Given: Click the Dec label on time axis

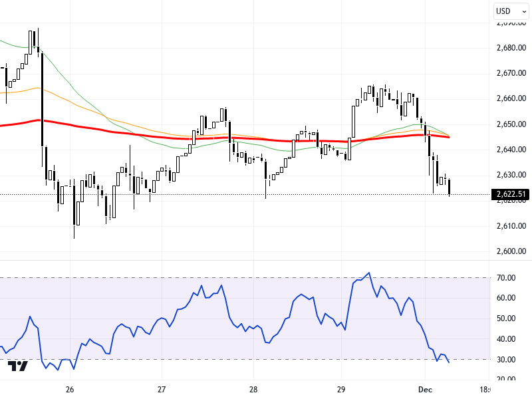Looking at the screenshot, I should [x=426, y=389].
